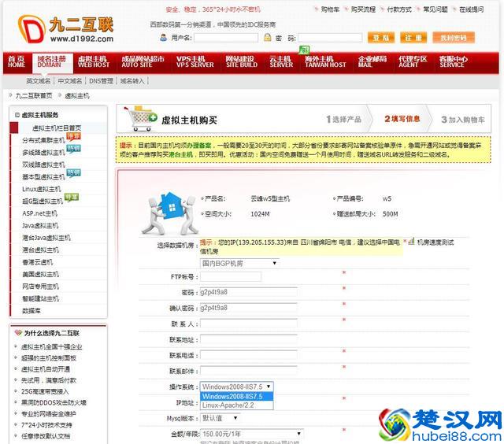Click the green badge above 海外主机
This screenshot has width=504, height=444.
(x=304, y=50)
